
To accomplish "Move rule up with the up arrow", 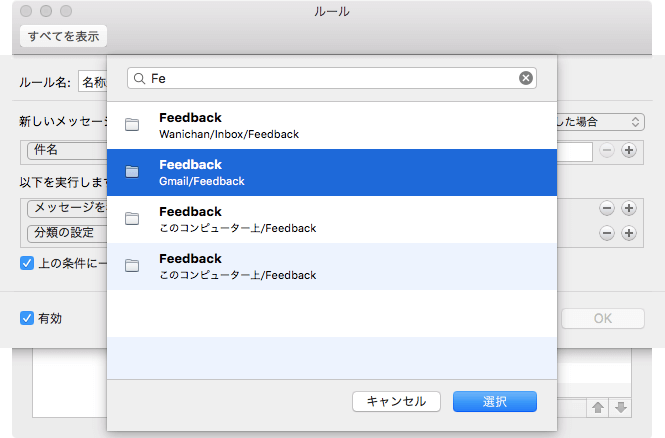I will point(598,407).
